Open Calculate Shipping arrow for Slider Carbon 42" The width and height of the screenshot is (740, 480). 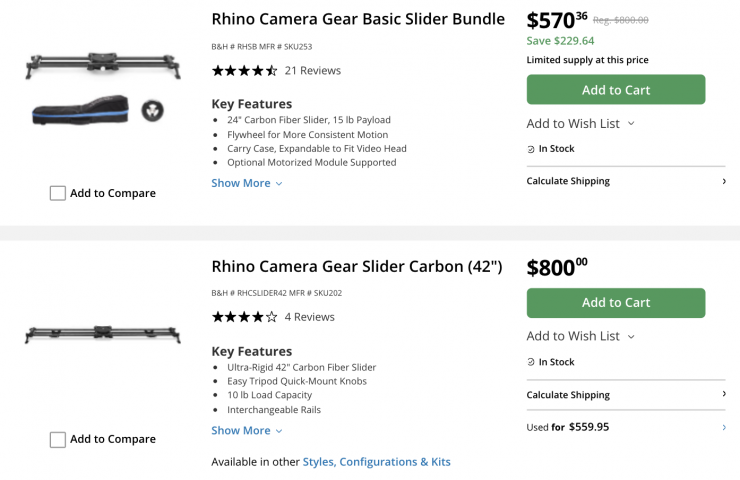[x=723, y=394]
